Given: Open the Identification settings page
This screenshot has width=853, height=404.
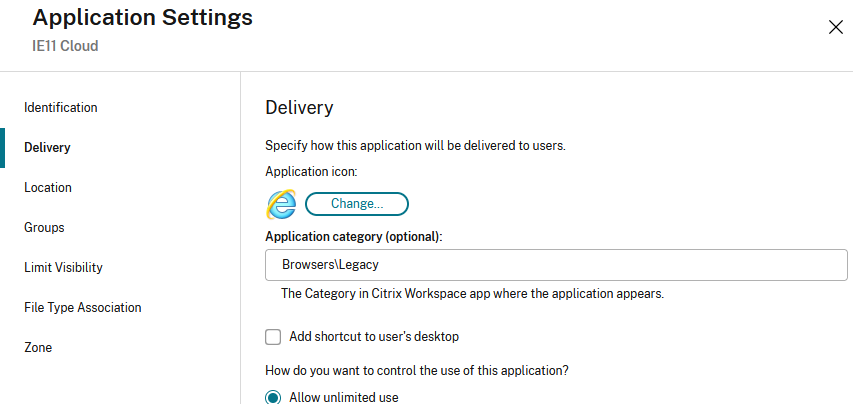Looking at the screenshot, I should 61,107.
